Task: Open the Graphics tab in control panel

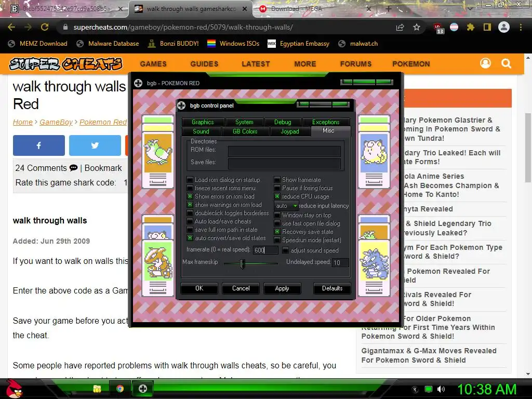Action: (x=203, y=122)
